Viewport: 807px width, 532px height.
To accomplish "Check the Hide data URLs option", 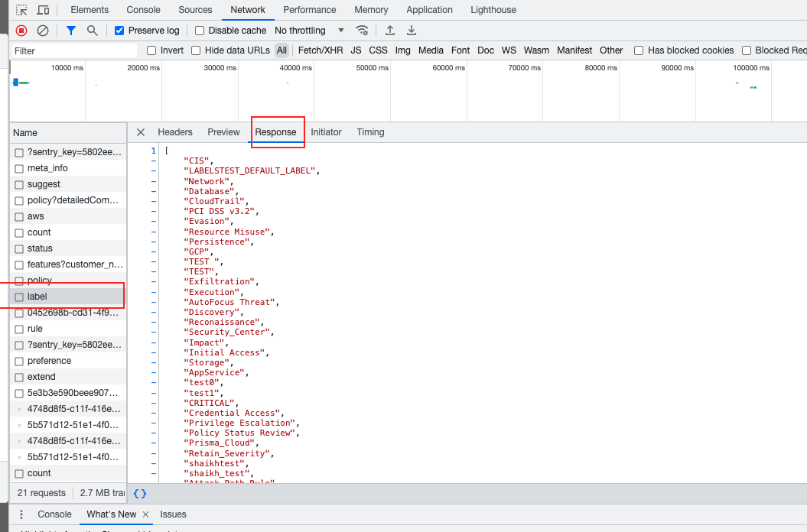I will (x=196, y=50).
